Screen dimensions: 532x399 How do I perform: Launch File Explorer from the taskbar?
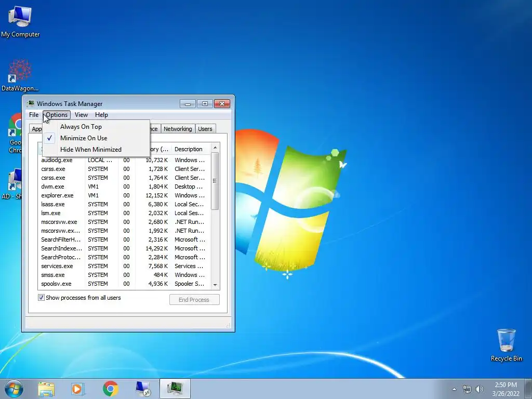(x=46, y=389)
